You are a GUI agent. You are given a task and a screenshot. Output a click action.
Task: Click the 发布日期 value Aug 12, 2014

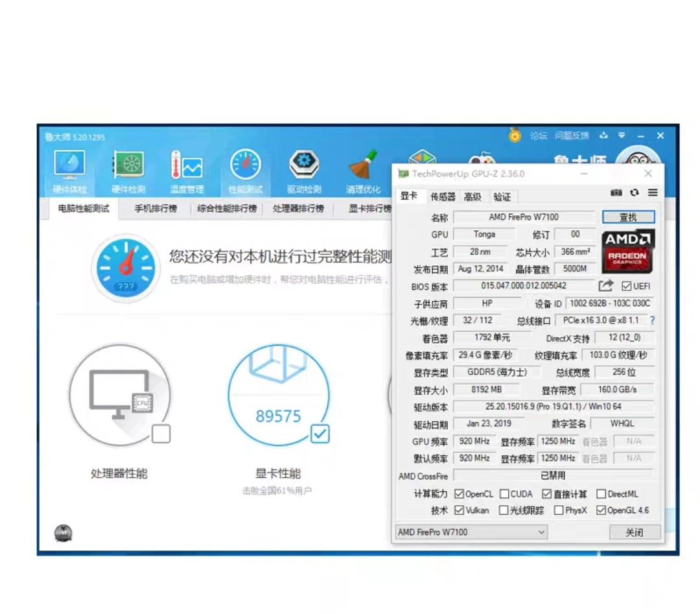point(481,268)
